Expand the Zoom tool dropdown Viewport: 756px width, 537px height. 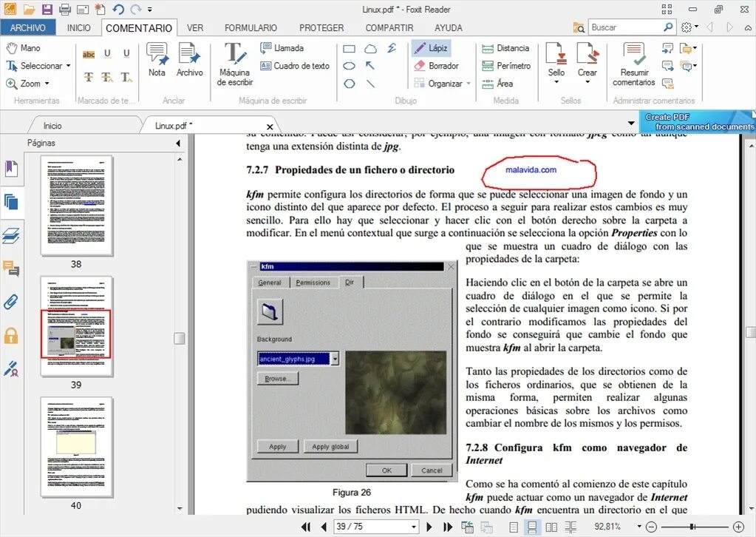47,84
